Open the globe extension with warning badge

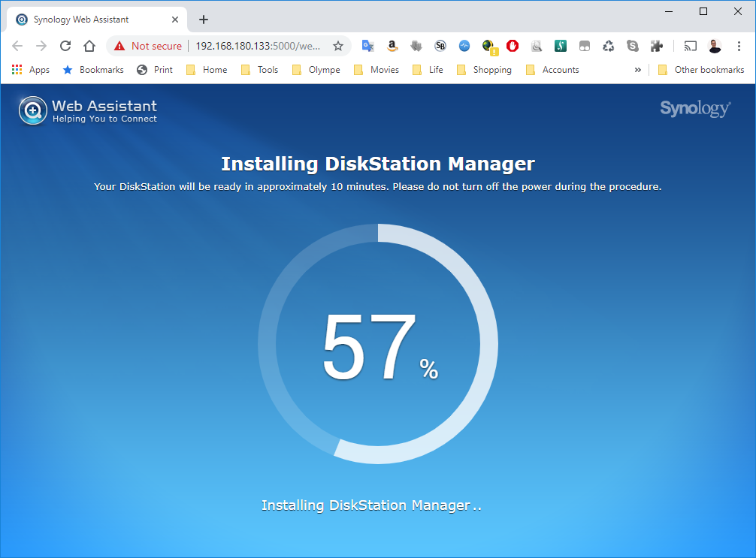[x=489, y=47]
